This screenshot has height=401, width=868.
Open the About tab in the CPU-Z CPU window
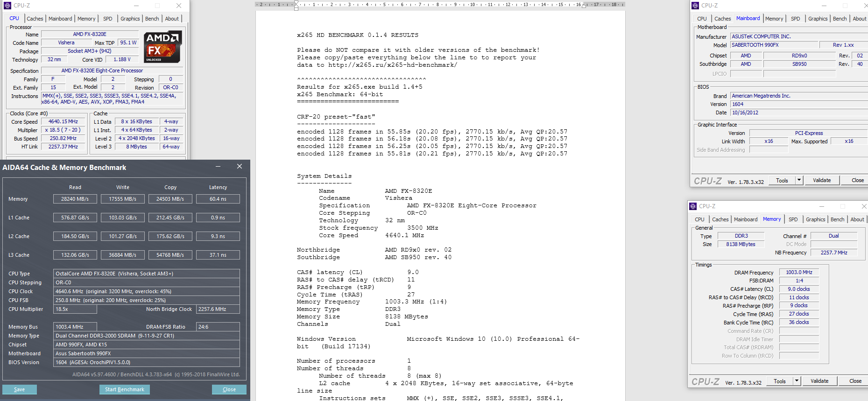(172, 19)
